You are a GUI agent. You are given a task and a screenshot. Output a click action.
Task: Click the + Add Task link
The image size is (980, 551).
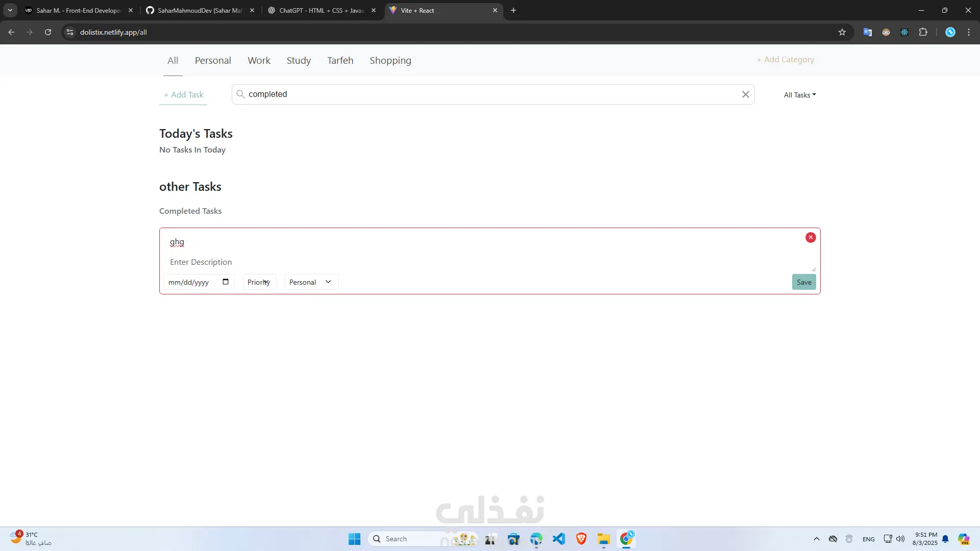pos(183,94)
